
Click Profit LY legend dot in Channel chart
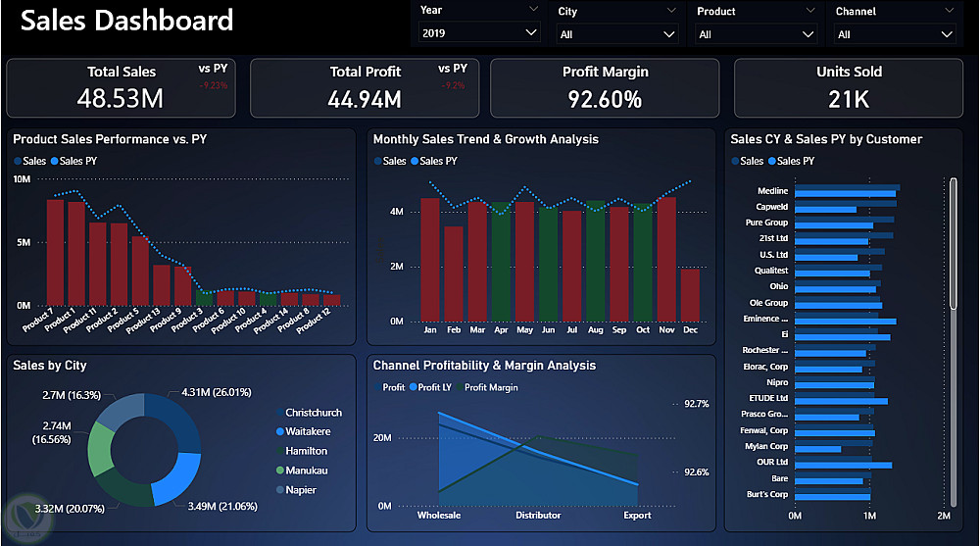414,387
